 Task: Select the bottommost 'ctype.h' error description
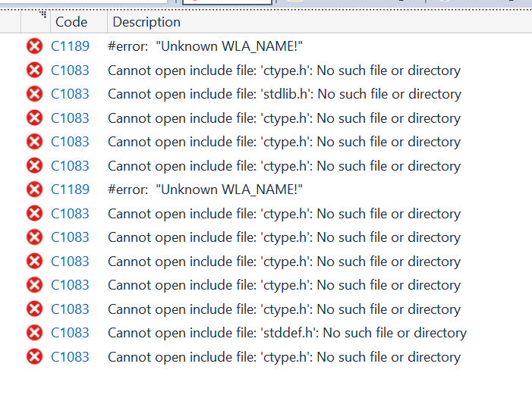coord(284,356)
